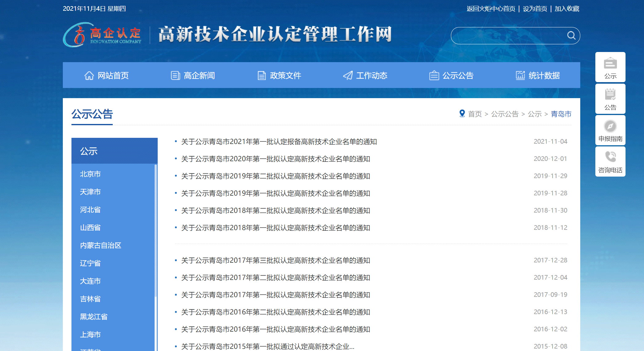Click the 返回火炬中心首页 link
Viewport: 644px width, 351px height.
pyautogui.click(x=491, y=9)
